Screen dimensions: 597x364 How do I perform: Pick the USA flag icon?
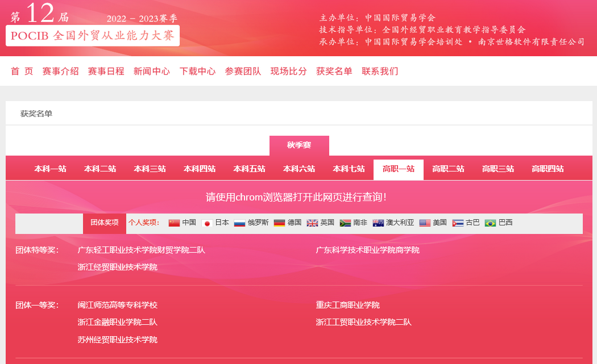pos(425,223)
